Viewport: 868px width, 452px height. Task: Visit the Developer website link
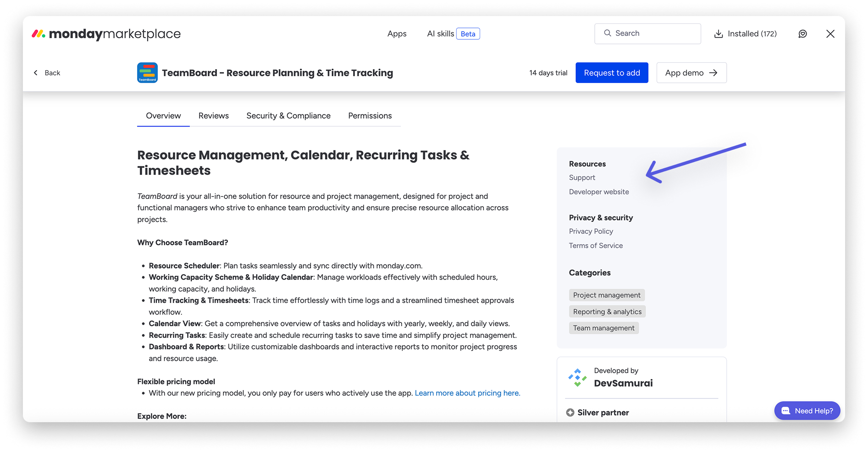pyautogui.click(x=599, y=192)
